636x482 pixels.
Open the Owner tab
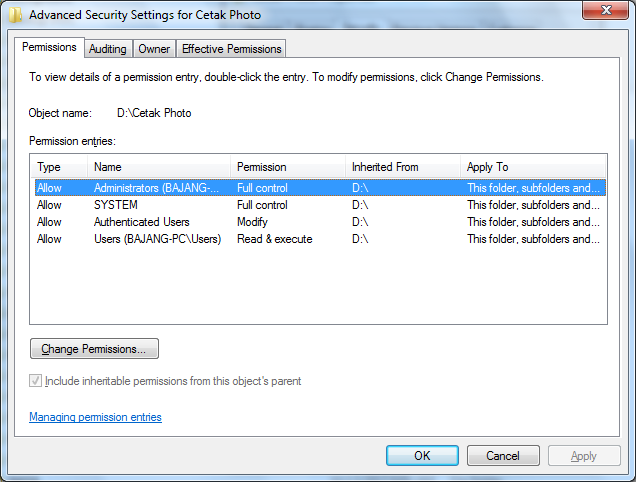[154, 48]
